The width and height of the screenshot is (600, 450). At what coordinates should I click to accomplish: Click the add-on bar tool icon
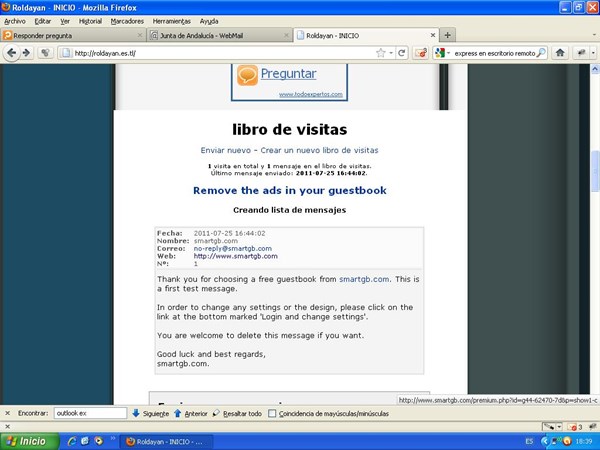coord(548,426)
